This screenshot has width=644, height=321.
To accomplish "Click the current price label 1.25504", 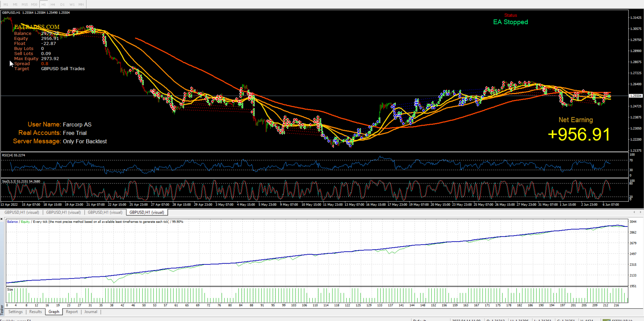I will click(x=635, y=96).
